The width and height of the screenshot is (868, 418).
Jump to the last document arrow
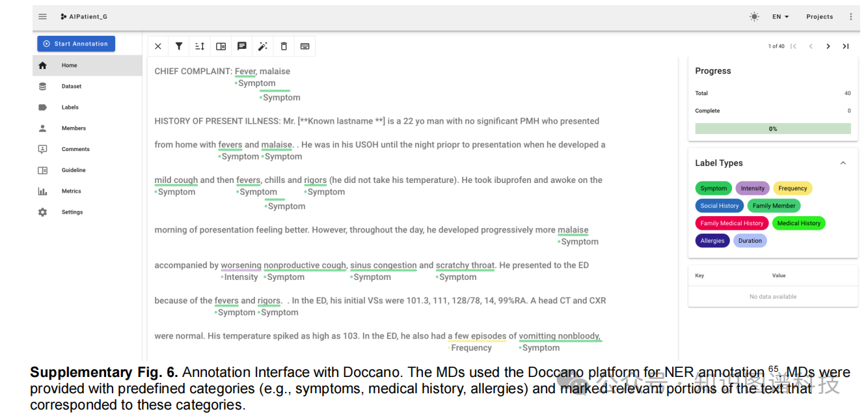[846, 46]
